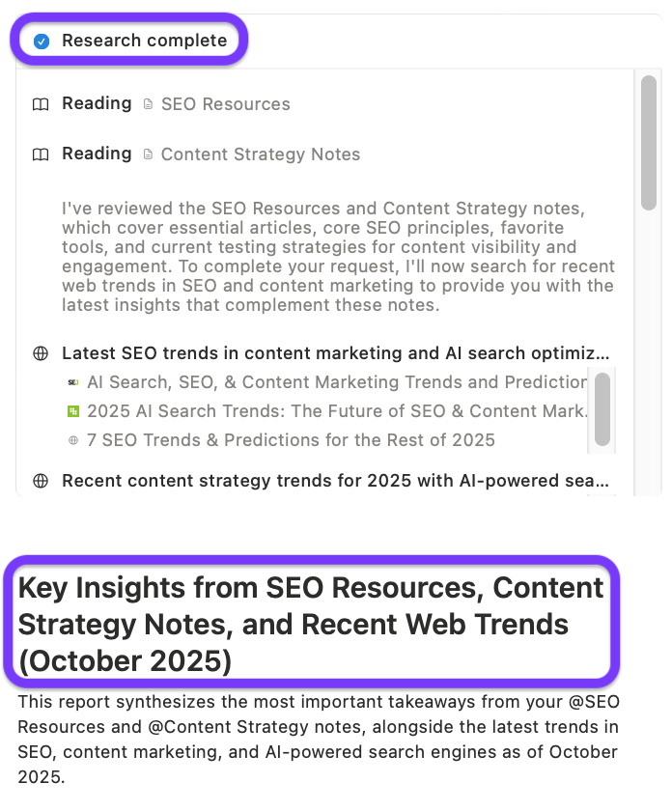Collapse the Research complete section header
Viewport: 672px width, 811px height.
(x=144, y=41)
